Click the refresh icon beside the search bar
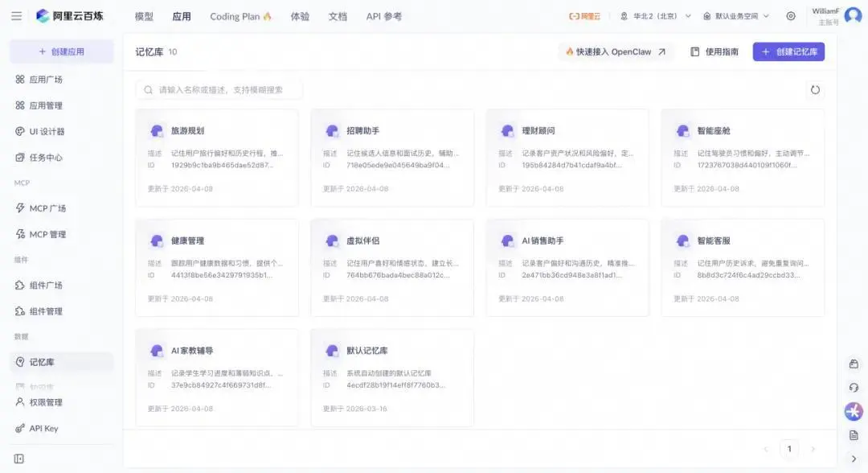Screen dimensions: 868x473 click(815, 90)
